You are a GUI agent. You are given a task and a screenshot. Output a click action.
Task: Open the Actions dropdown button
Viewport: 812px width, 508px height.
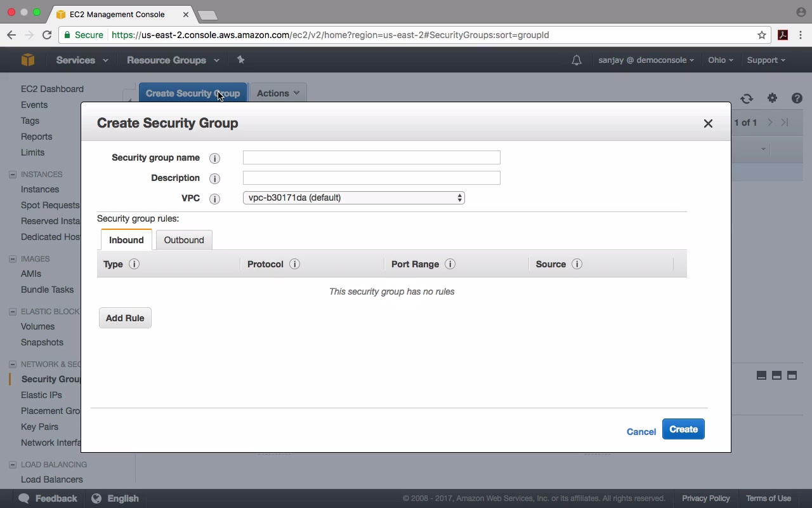point(278,93)
